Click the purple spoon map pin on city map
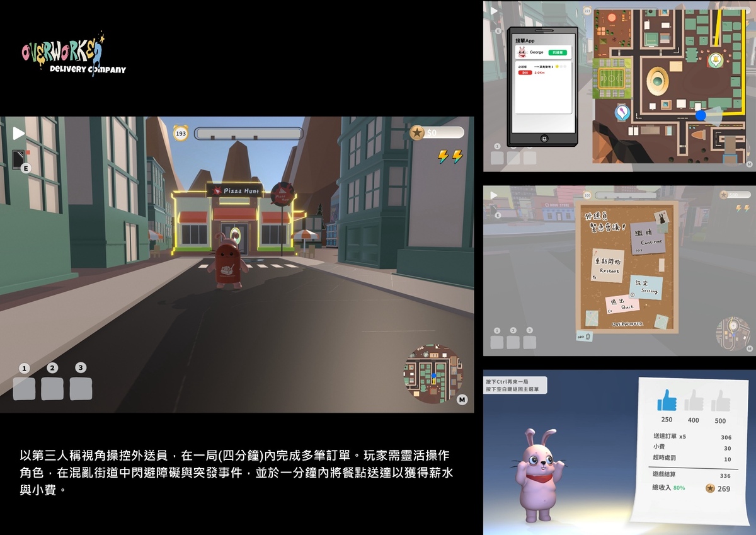756x535 pixels. (622, 113)
